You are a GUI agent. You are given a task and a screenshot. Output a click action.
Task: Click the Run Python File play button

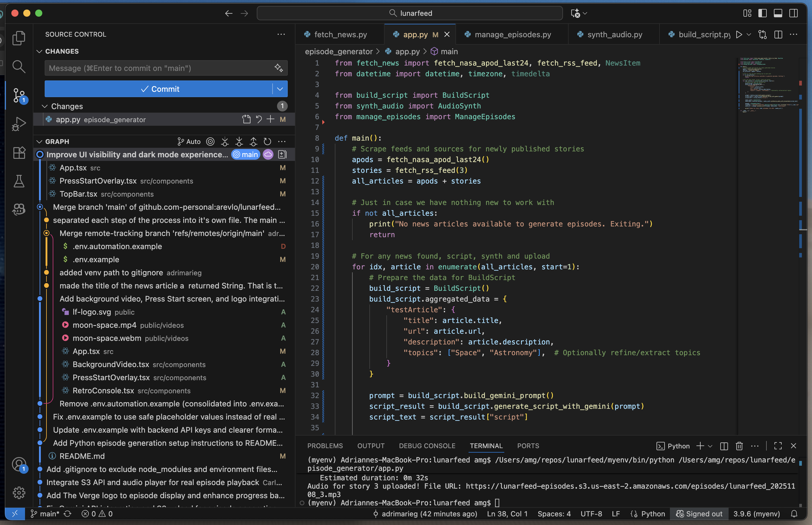[x=739, y=35]
